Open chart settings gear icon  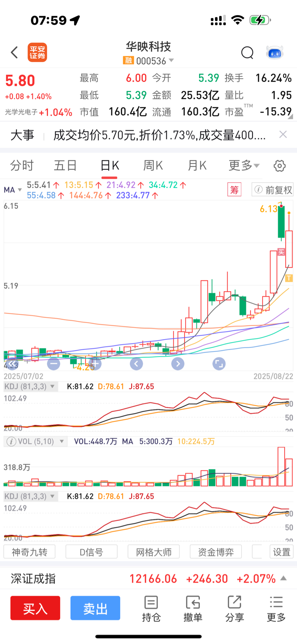pos(280,166)
